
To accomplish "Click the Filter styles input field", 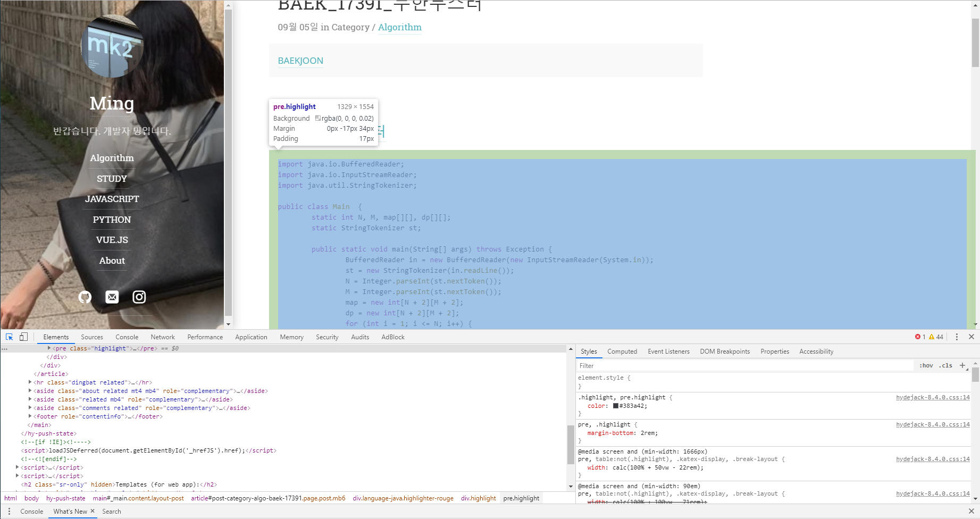I will coord(744,365).
